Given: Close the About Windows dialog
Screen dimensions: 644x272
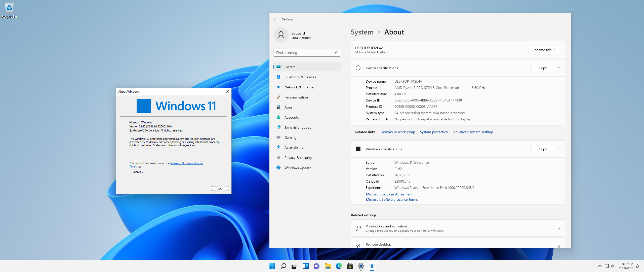Looking at the screenshot, I should pos(227,91).
